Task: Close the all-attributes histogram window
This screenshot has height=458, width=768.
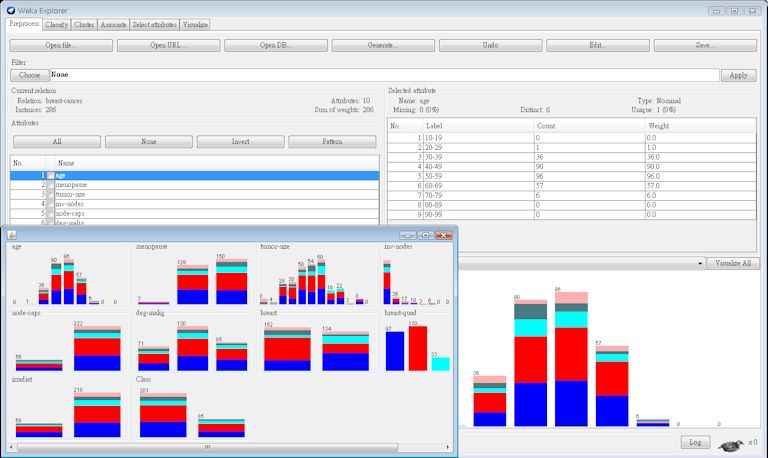Action: [444, 235]
